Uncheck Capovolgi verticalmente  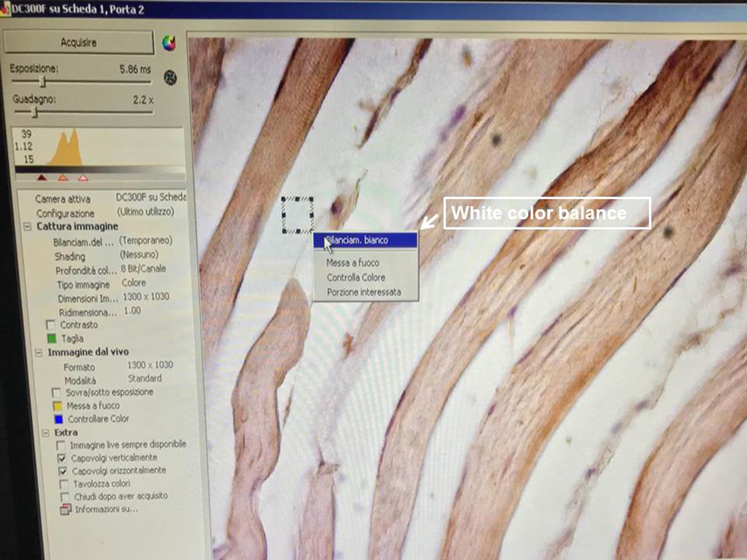(x=62, y=458)
